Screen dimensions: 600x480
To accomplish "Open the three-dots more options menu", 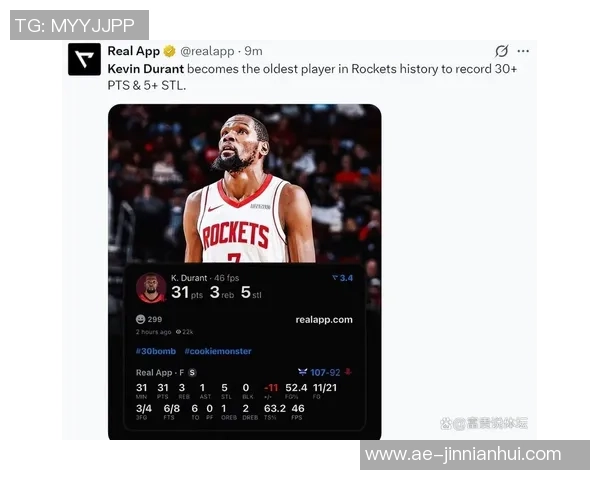I will point(523,51).
